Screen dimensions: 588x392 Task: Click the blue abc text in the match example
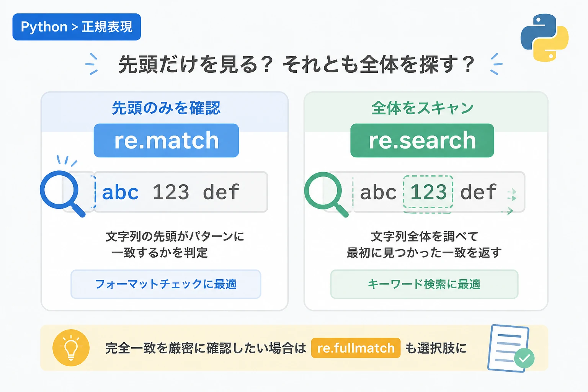point(120,192)
